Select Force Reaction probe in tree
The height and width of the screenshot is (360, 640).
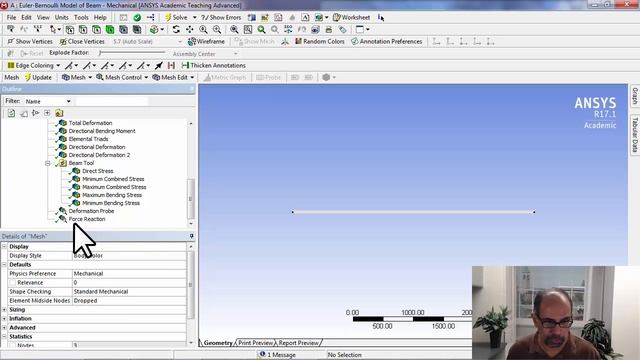coord(87,219)
